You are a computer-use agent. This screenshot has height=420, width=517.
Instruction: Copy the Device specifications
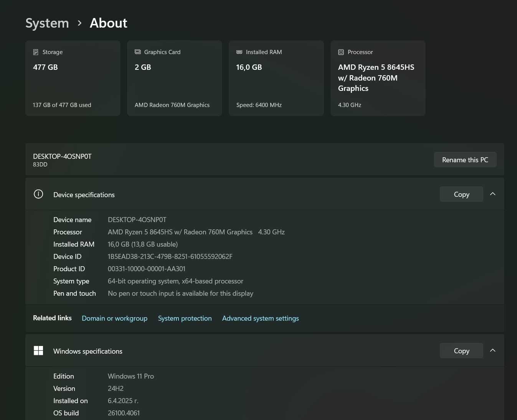coord(461,194)
